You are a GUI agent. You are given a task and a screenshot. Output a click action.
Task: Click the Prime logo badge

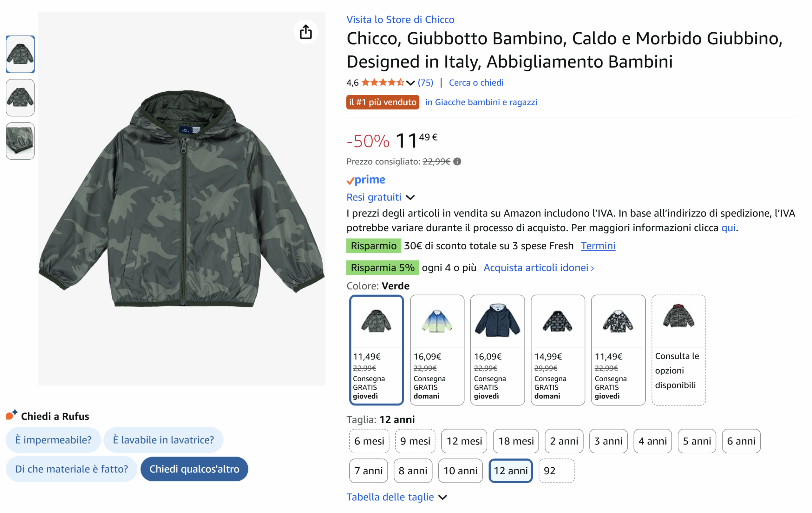point(366,180)
